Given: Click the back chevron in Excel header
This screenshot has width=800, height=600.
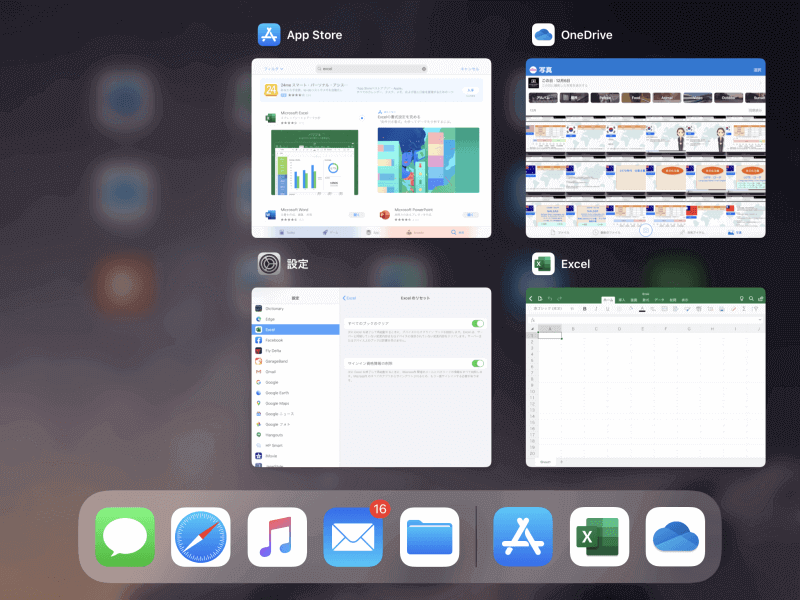Looking at the screenshot, I should point(531,298).
